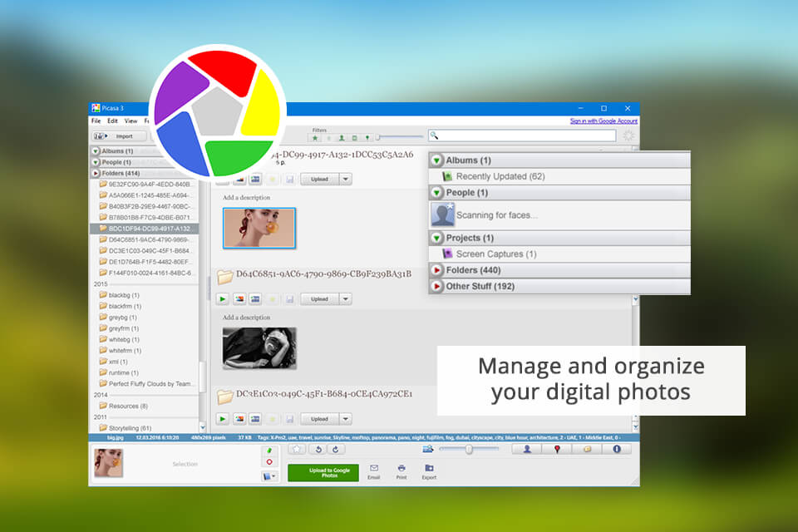Toggle the starred photos filter
Image resolution: width=798 pixels, height=532 pixels.
click(315, 138)
